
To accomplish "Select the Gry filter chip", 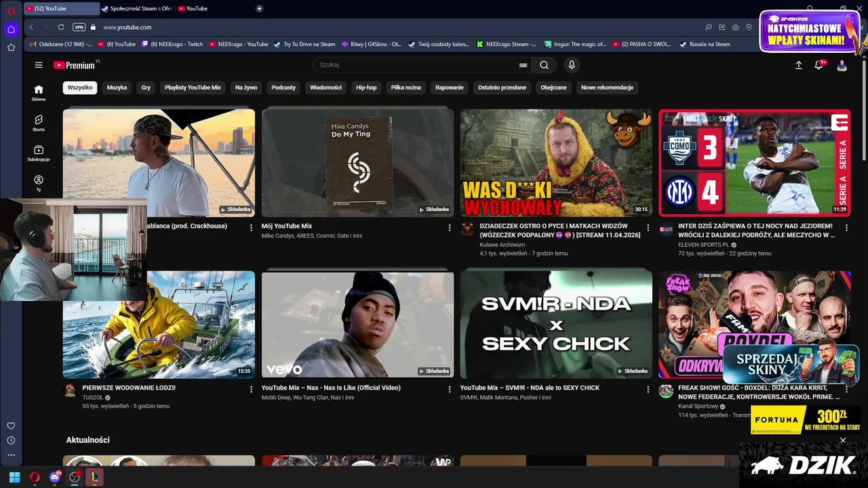I will (146, 87).
